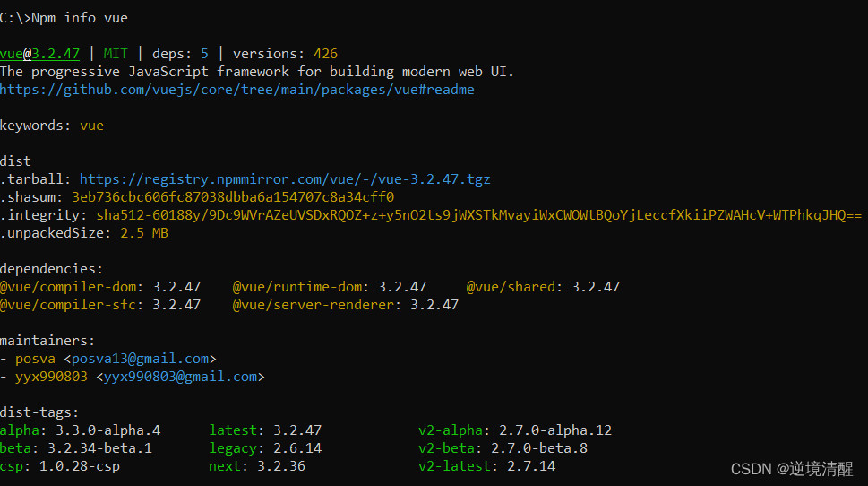The height and width of the screenshot is (486, 868).
Task: Click the yyx990803@gmail.com email address
Action: click(x=180, y=377)
